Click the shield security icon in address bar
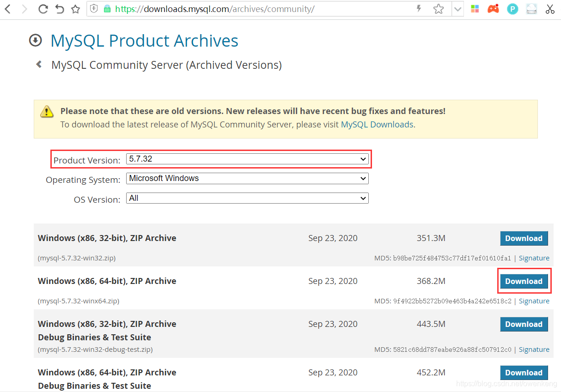This screenshot has width=561, height=392. (x=94, y=8)
